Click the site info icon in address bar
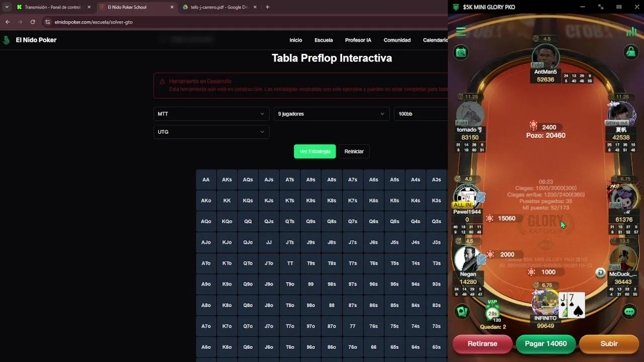Image resolution: width=644 pixels, height=362 pixels. pos(48,22)
